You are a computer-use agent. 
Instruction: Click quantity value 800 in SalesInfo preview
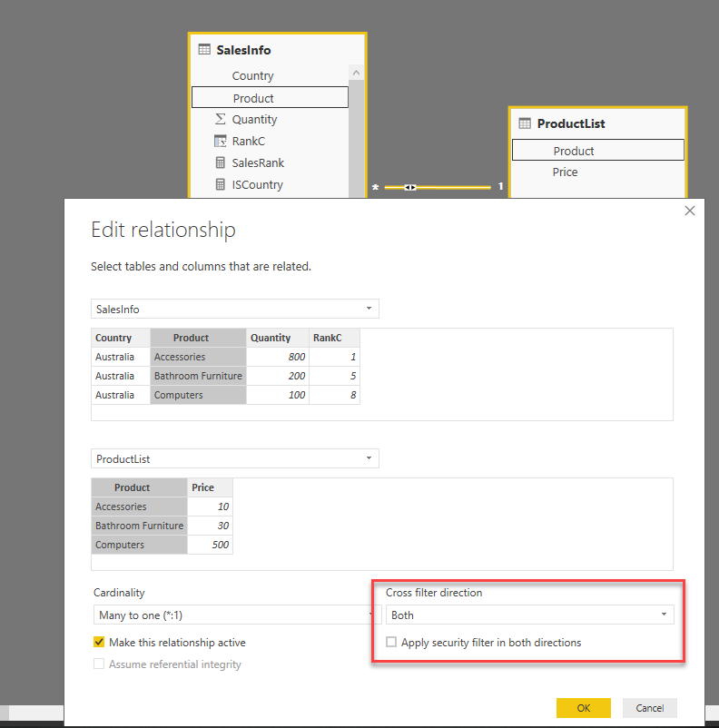click(x=278, y=357)
